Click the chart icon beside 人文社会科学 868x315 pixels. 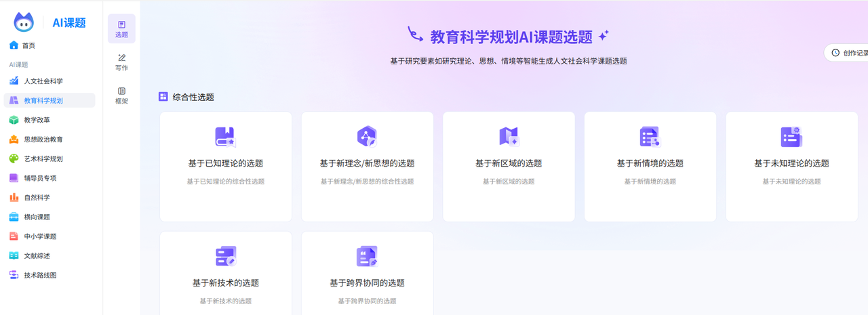point(14,81)
